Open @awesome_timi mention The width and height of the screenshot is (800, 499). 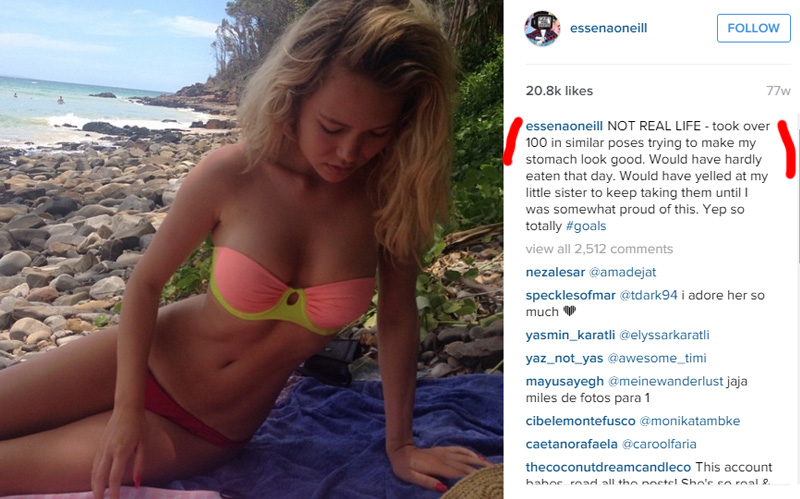(x=657, y=358)
